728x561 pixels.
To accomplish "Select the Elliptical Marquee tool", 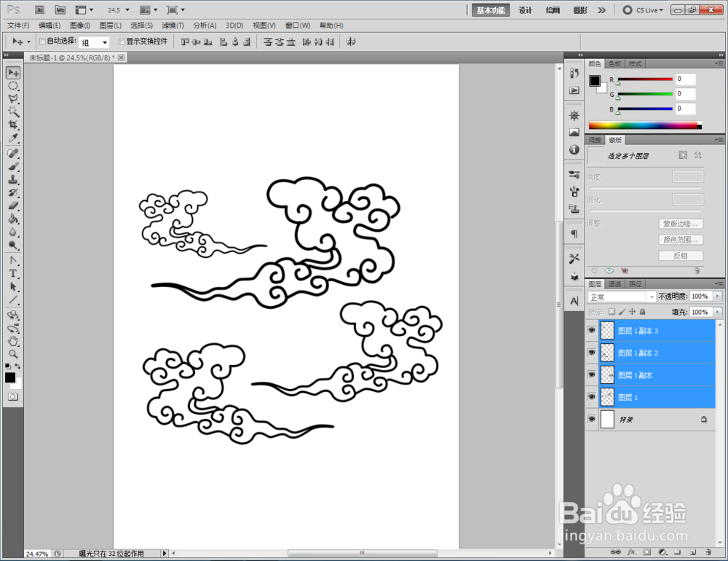I will (13, 86).
